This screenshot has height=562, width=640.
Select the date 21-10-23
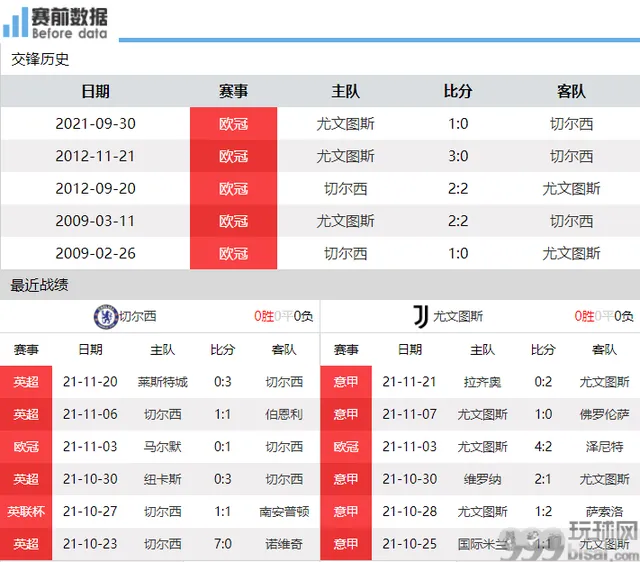pyautogui.click(x=90, y=544)
